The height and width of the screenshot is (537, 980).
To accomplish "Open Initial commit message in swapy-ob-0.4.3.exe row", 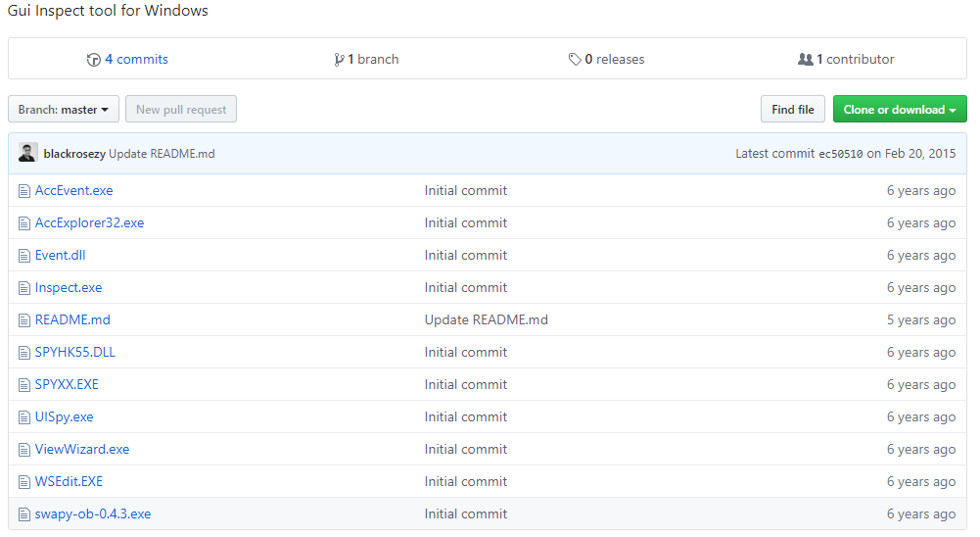I will coord(466,514).
